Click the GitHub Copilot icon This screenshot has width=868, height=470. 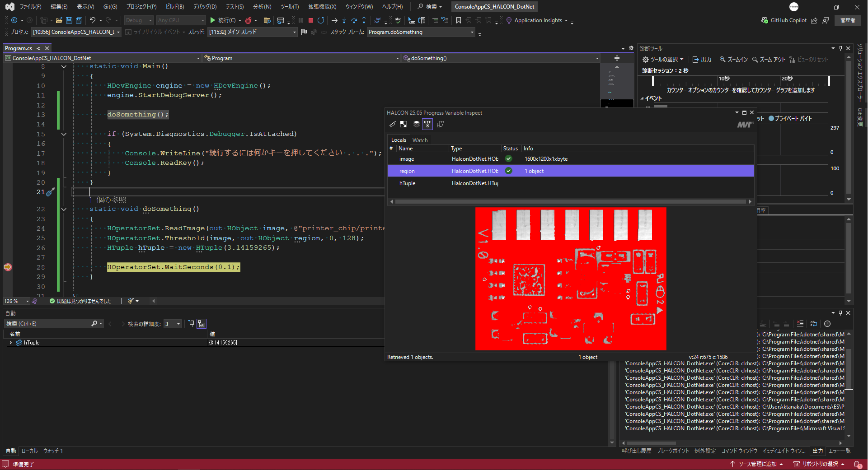765,20
